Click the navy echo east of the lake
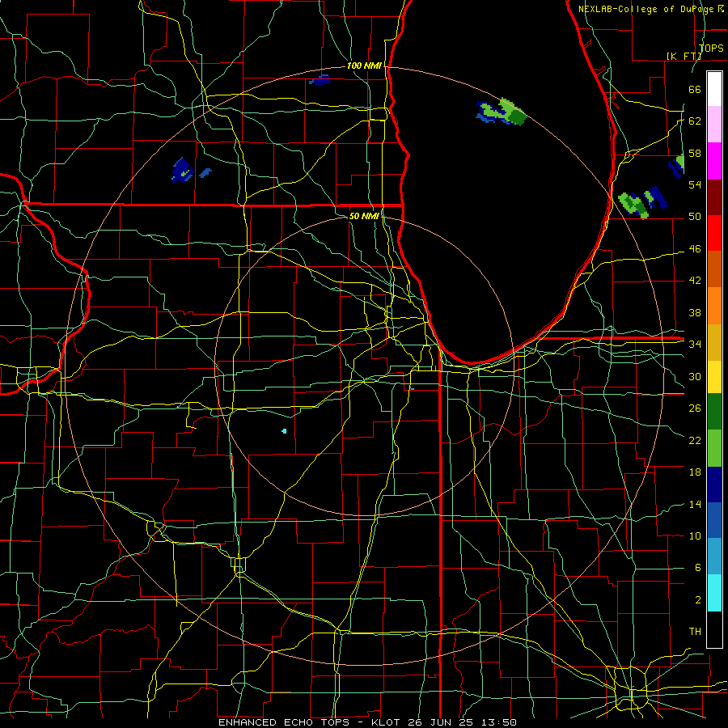This screenshot has height=728, width=728. tap(655, 197)
